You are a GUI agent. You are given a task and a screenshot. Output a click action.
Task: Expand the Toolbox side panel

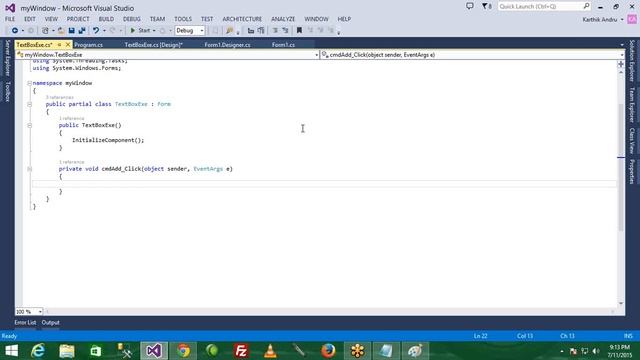pos(7,91)
